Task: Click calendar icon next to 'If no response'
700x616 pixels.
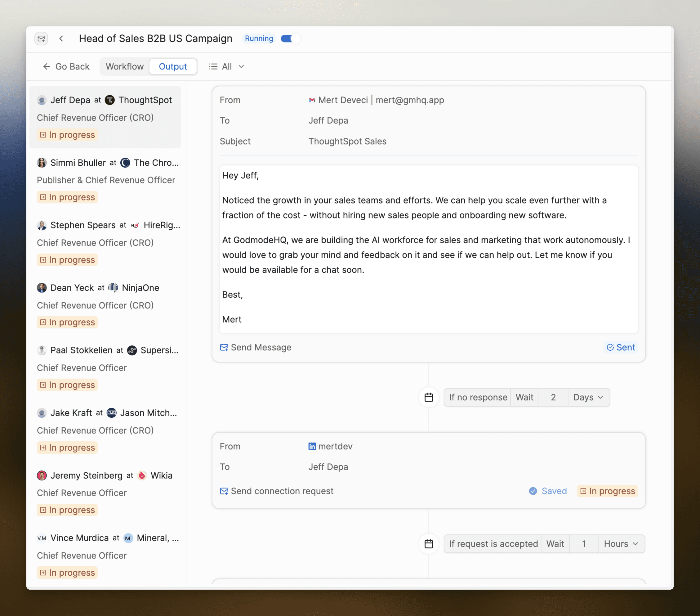Action: point(428,398)
